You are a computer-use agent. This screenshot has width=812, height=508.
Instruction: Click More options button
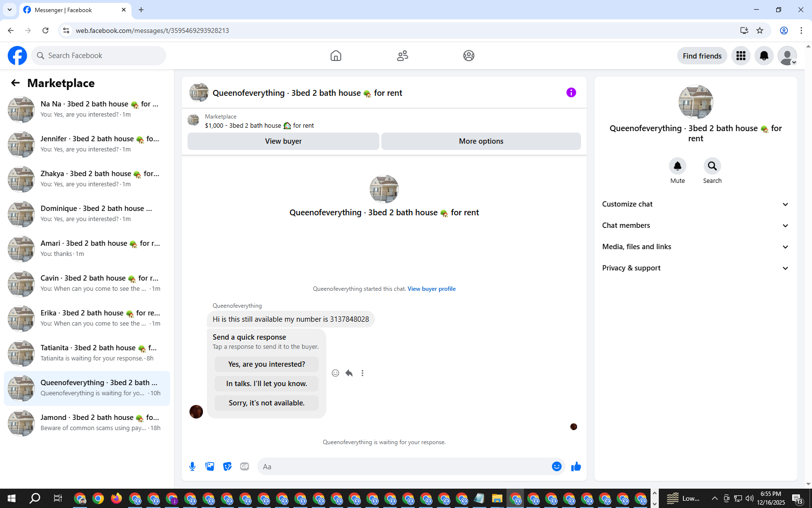pos(481,141)
